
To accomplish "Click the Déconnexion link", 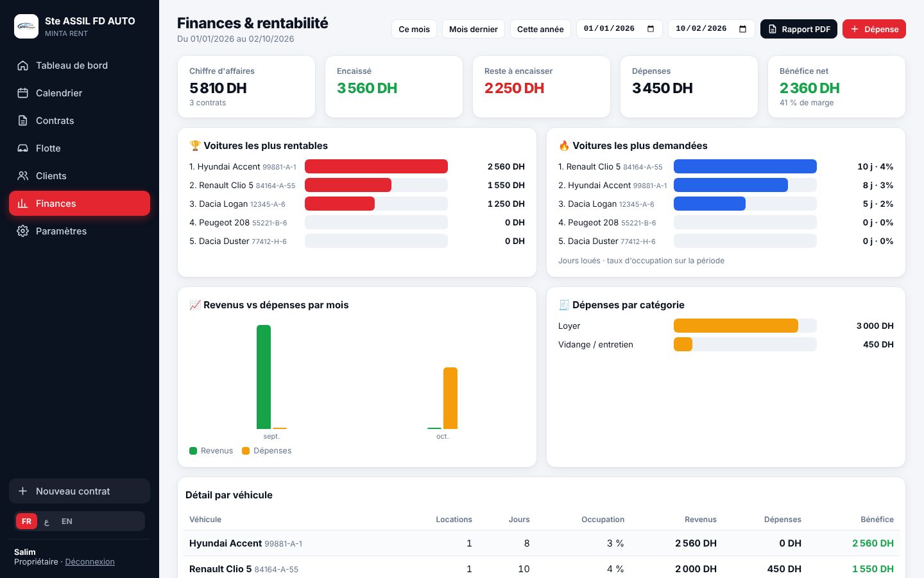I will [x=90, y=562].
